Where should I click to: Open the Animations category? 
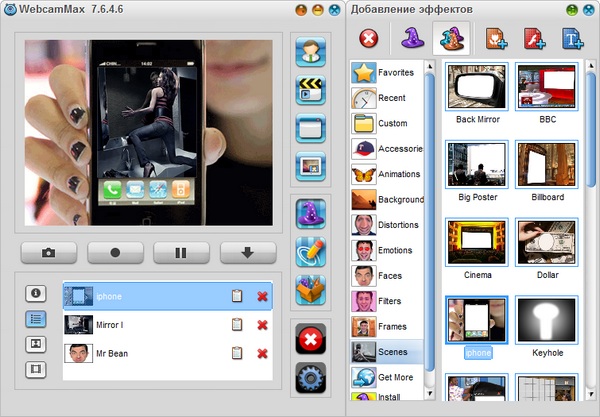click(x=387, y=174)
